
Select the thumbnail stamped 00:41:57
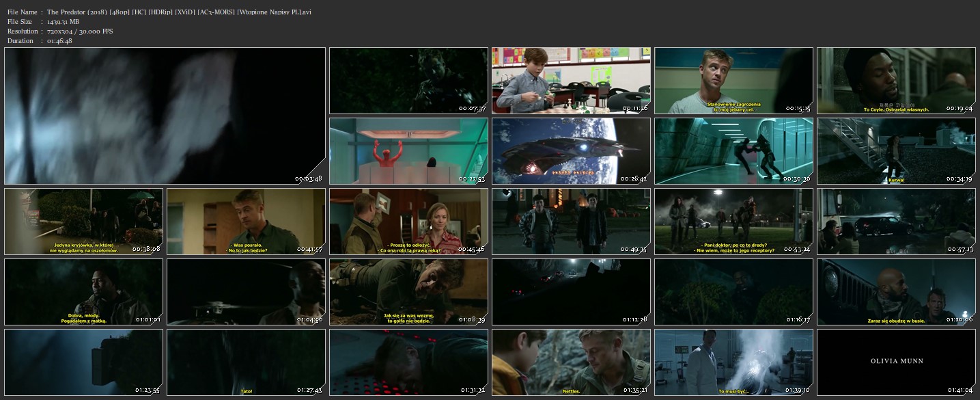tap(246, 222)
